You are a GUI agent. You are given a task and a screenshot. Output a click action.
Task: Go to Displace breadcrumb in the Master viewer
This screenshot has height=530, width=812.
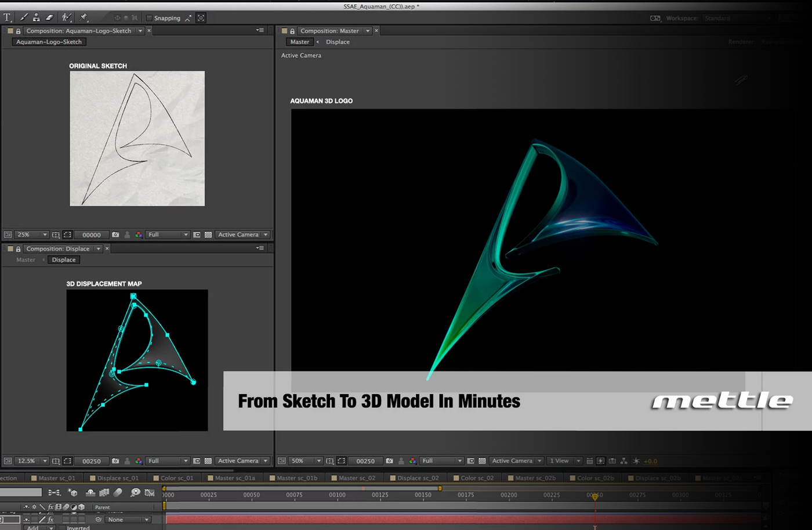[338, 42]
